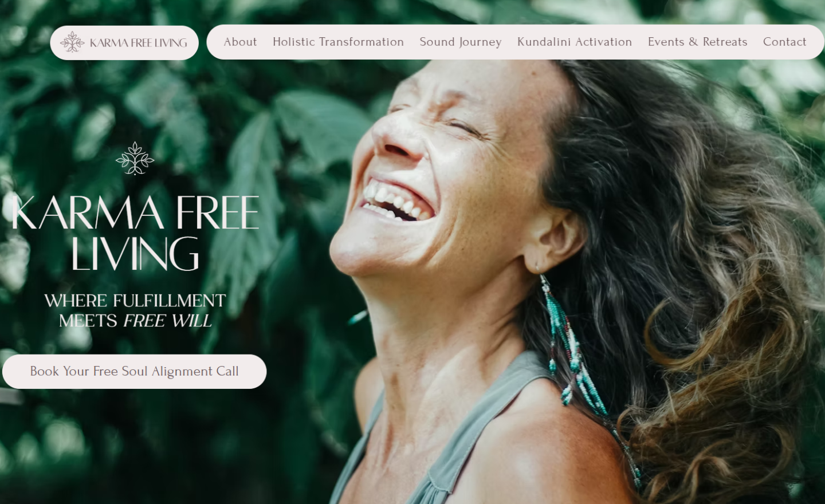Image resolution: width=825 pixels, height=504 pixels.
Task: Open Events & Retreats section
Action: click(x=697, y=42)
